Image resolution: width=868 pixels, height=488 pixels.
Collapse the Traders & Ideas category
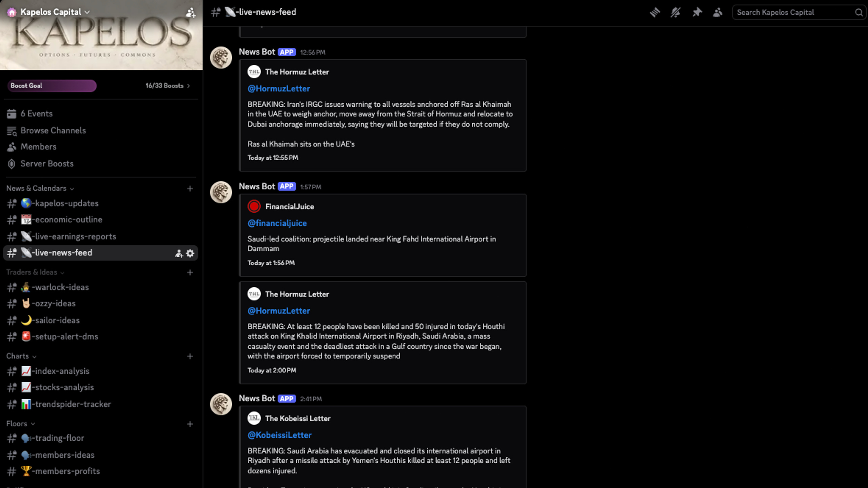35,272
